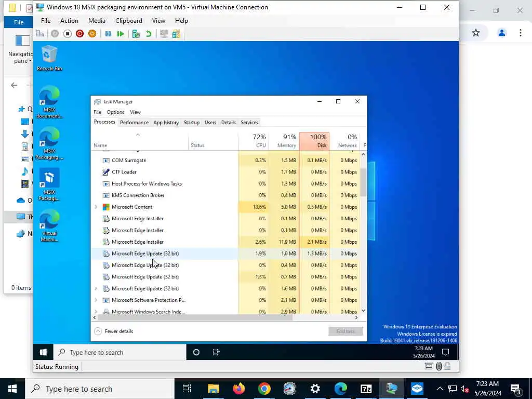
Task: Open the guest VM Start button
Action: [x=43, y=352]
